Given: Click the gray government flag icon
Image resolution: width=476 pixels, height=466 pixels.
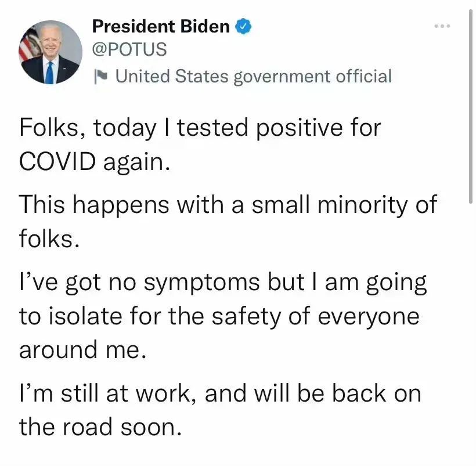Looking at the screenshot, I should [102, 76].
